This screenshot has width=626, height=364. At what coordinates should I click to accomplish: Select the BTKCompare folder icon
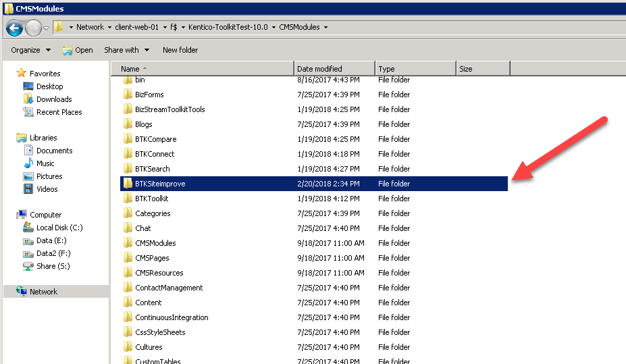[x=128, y=139]
